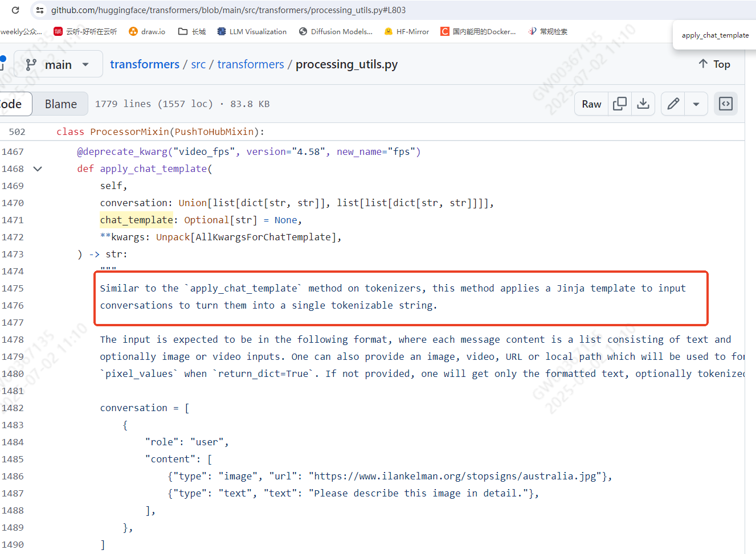Open the src/transformers folder breadcrumb
This screenshot has height=554, width=756.
[251, 64]
